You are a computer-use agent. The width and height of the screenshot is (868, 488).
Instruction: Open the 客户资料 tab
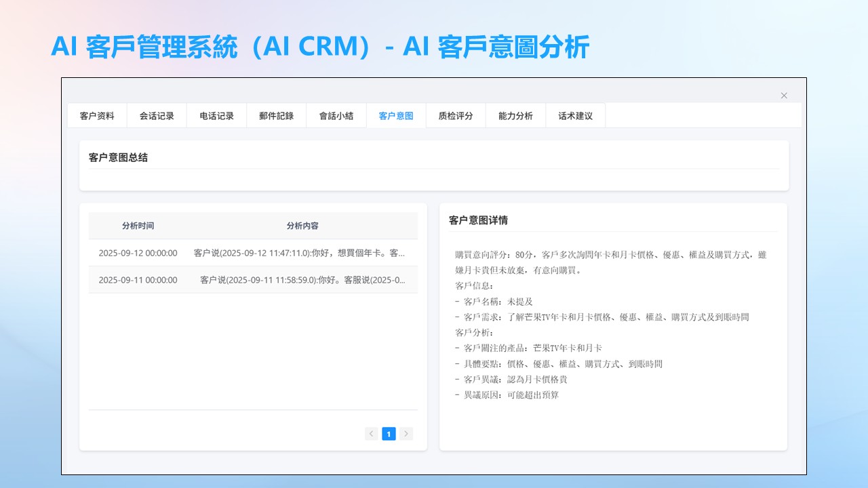pos(97,116)
